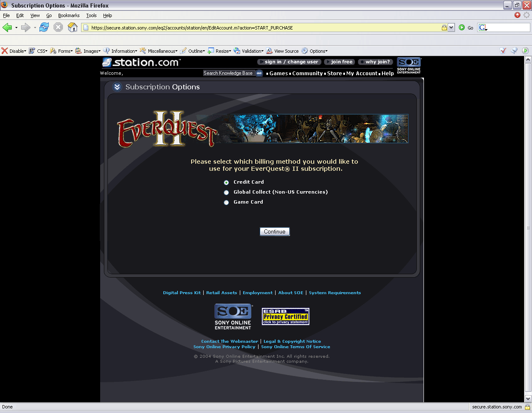Click the green Go button icon
This screenshot has width=532, height=413.
[462, 27]
